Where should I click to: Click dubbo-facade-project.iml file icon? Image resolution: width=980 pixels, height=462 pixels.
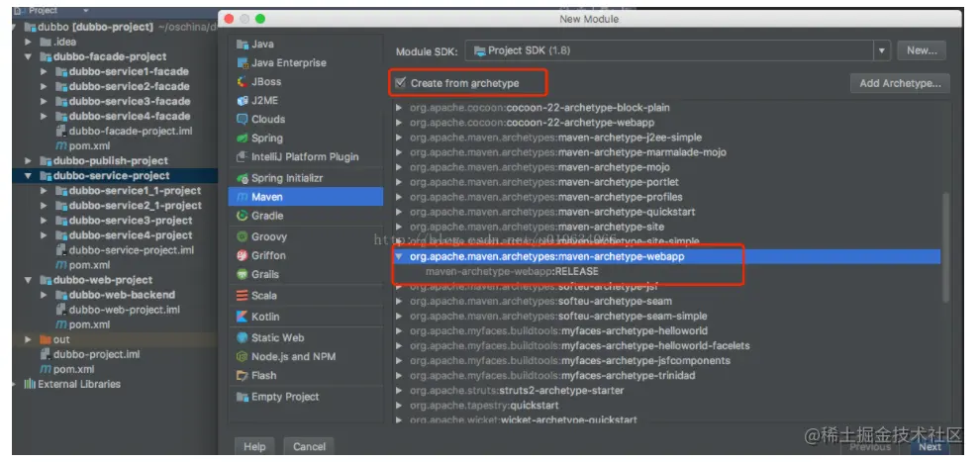61,132
